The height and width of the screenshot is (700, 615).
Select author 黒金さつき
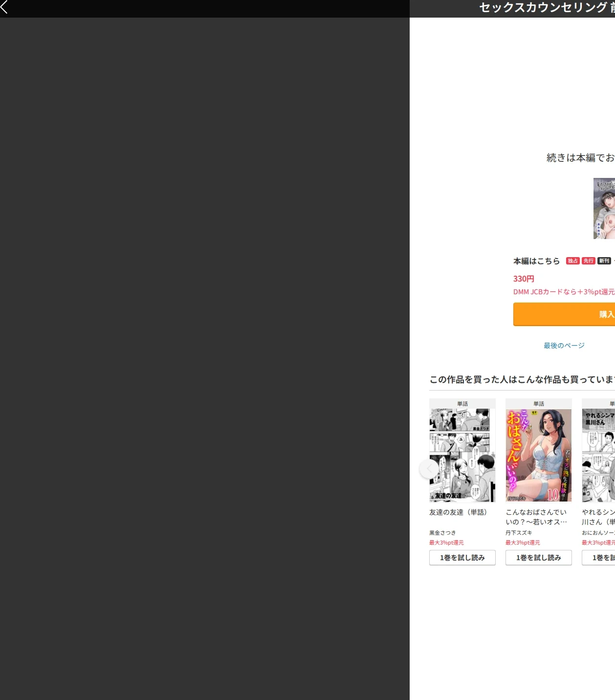442,533
